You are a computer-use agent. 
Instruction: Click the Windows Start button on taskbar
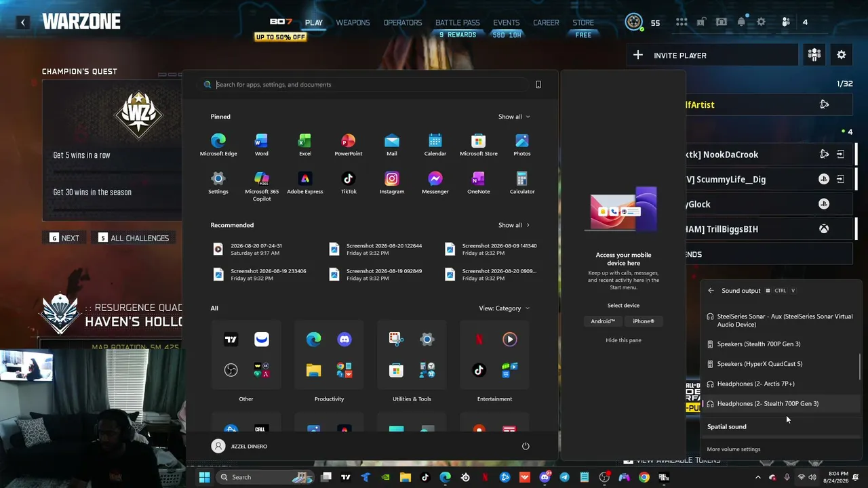click(204, 477)
